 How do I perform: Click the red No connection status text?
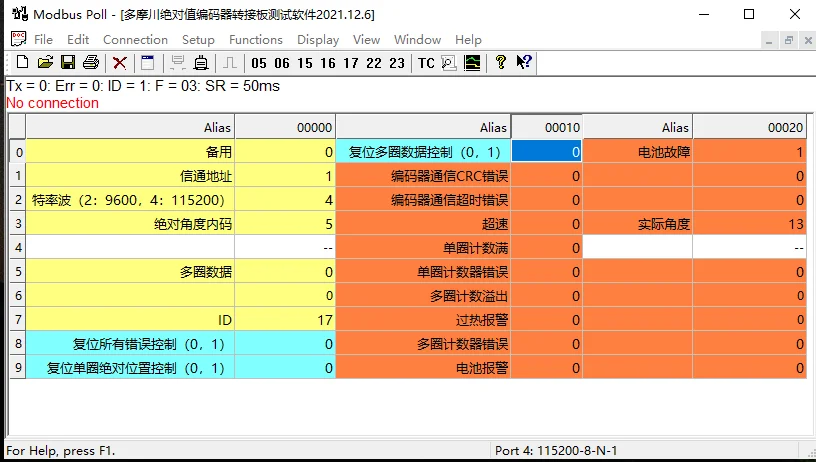point(53,103)
